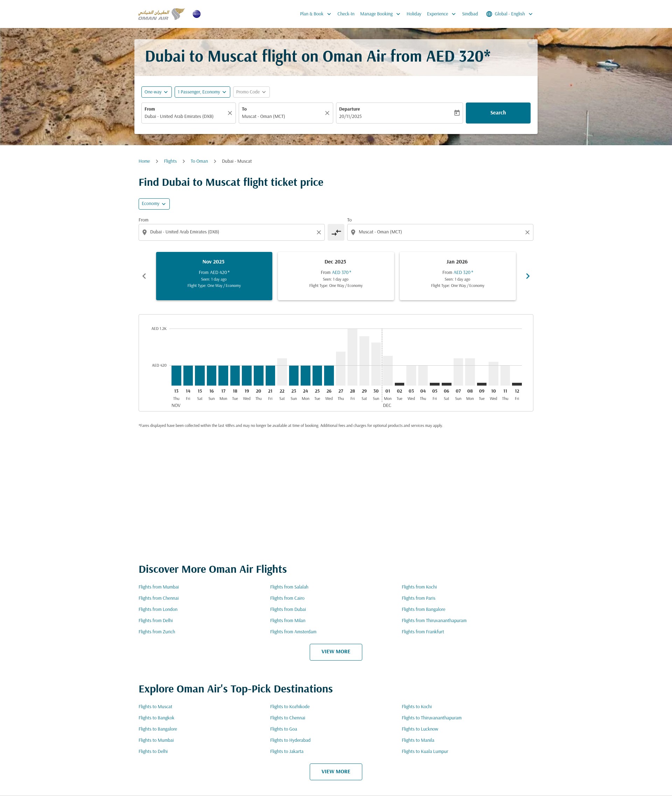Open Flights to Kozhikode link

click(x=290, y=707)
